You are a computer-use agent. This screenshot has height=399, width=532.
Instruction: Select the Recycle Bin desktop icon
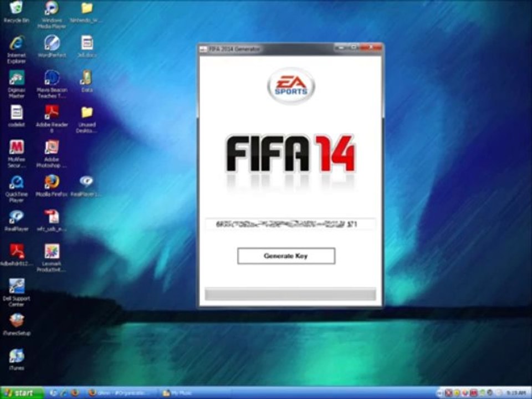click(x=16, y=12)
